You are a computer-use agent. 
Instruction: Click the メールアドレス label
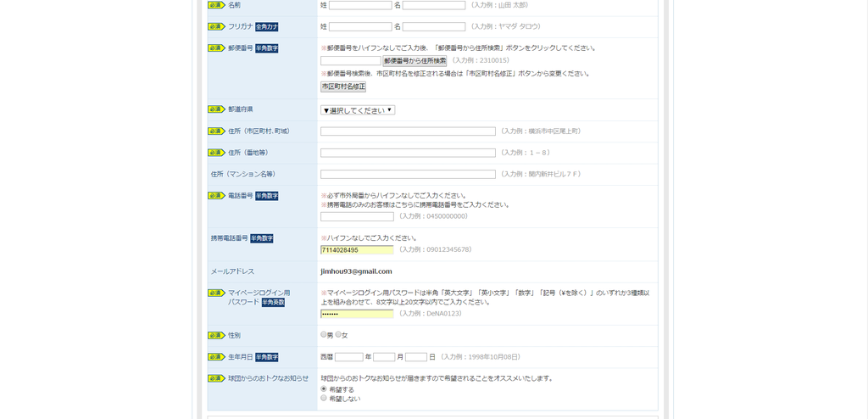tap(232, 271)
